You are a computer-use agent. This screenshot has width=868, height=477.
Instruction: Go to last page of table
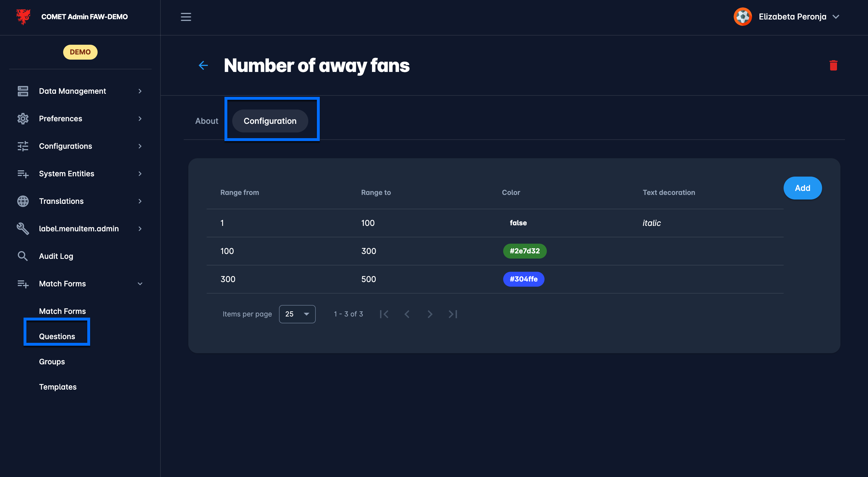pos(453,314)
